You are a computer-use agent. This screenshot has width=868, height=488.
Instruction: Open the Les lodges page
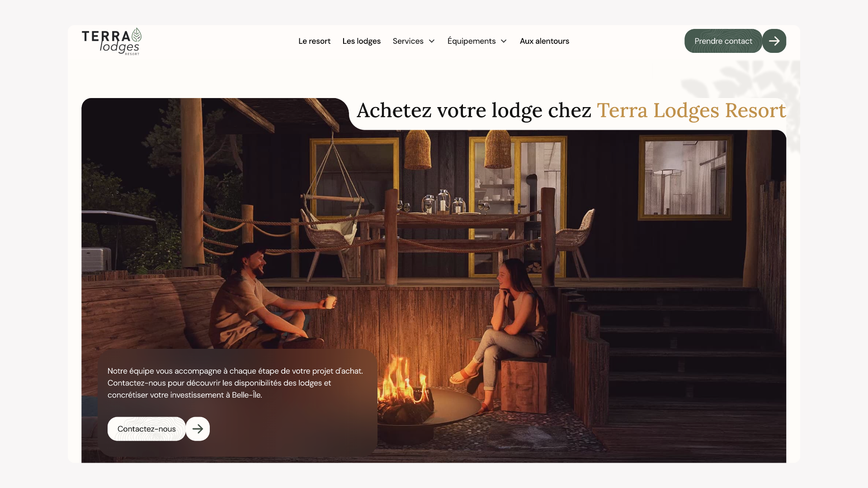pos(362,41)
